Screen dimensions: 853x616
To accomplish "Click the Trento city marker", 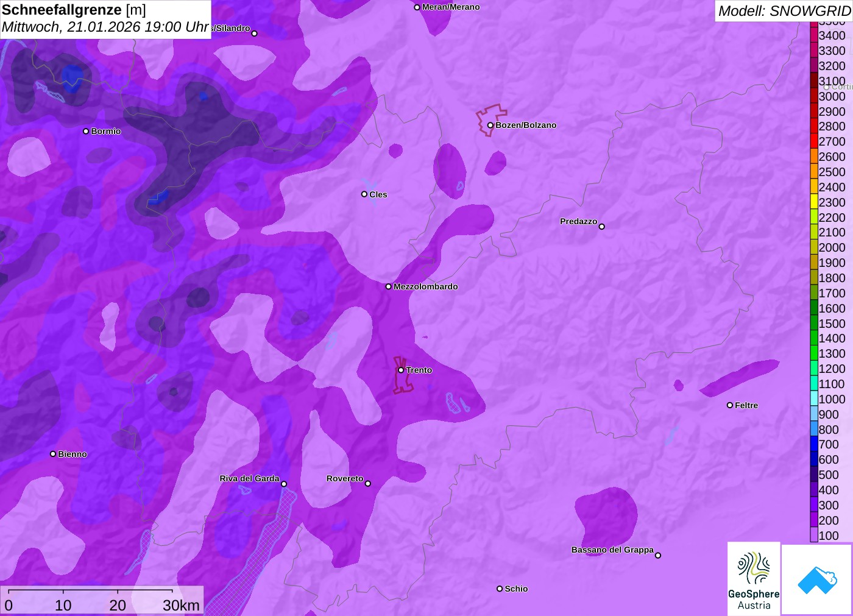I will (x=401, y=370).
